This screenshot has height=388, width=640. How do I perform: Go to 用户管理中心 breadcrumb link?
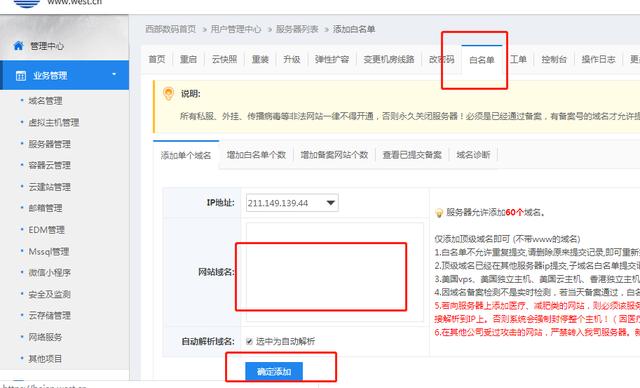click(236, 29)
